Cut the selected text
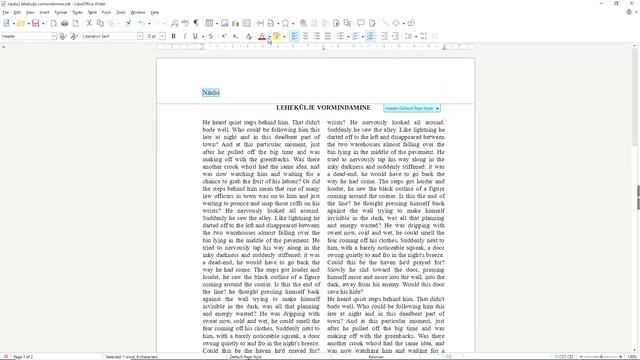640x360 pixels. tap(89, 23)
